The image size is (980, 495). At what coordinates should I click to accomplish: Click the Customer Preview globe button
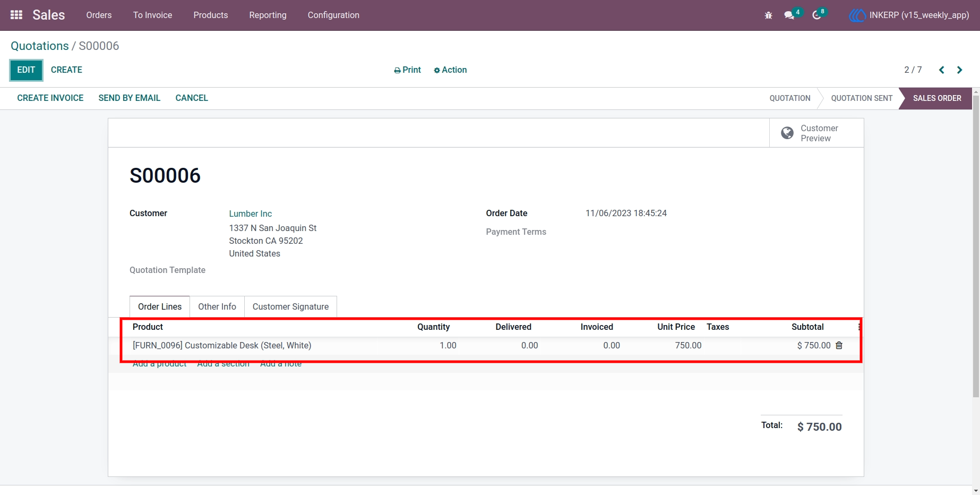(816, 133)
